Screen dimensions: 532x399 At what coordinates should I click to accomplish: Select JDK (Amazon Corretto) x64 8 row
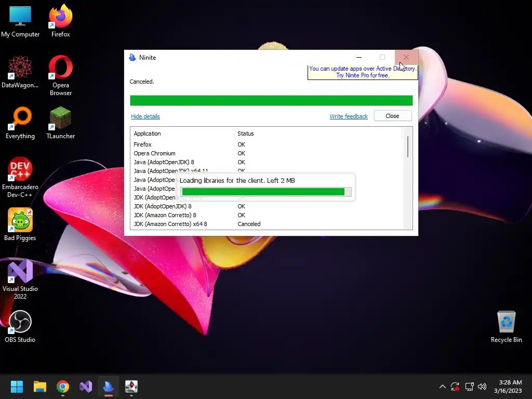pos(267,224)
